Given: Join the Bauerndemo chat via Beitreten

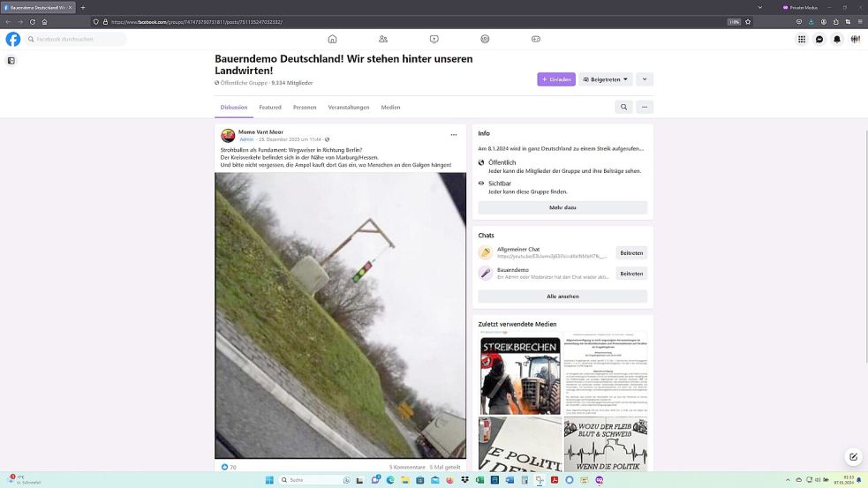Looking at the screenshot, I should pos(631,274).
